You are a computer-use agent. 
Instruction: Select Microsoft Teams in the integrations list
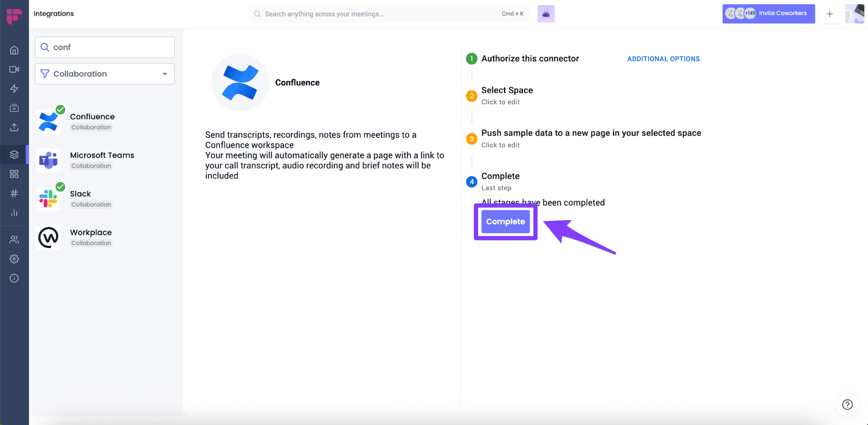pyautogui.click(x=105, y=160)
